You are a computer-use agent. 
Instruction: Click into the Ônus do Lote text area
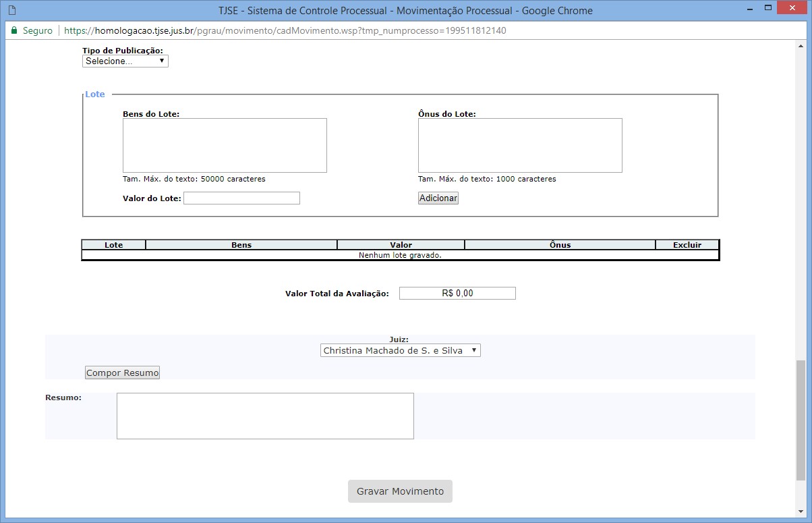520,145
